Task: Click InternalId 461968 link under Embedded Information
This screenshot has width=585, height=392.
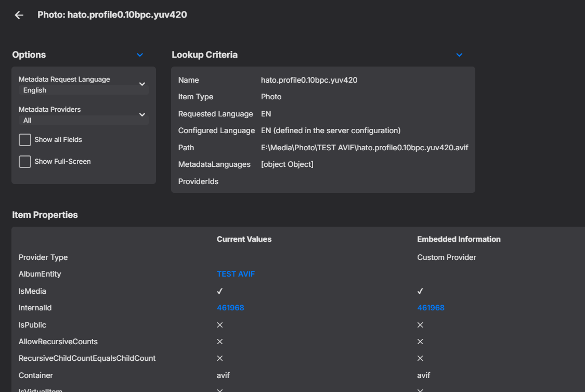Action: tap(431, 308)
